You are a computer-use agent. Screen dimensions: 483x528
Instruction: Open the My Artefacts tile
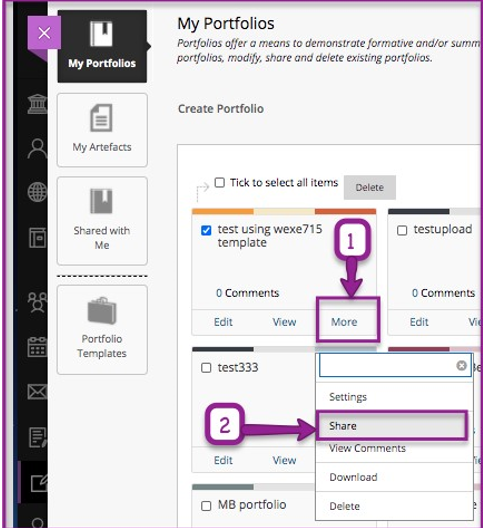click(x=102, y=130)
